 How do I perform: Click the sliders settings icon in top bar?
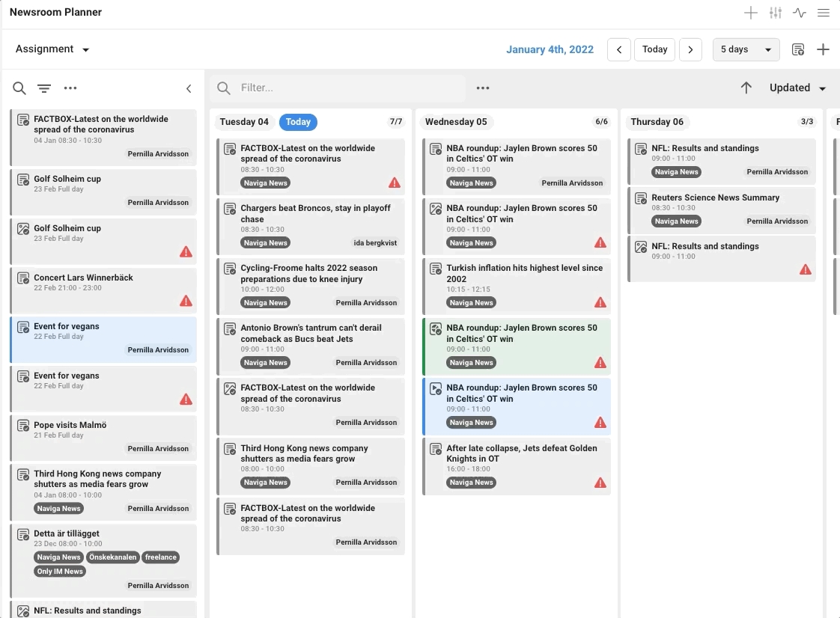pos(776,13)
